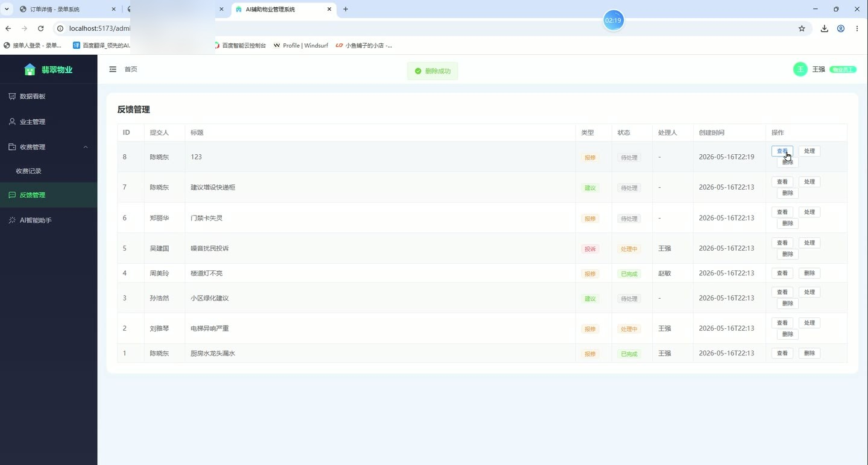Open Chrome three-dot menu
This screenshot has height=465, width=868.
coord(857,28)
